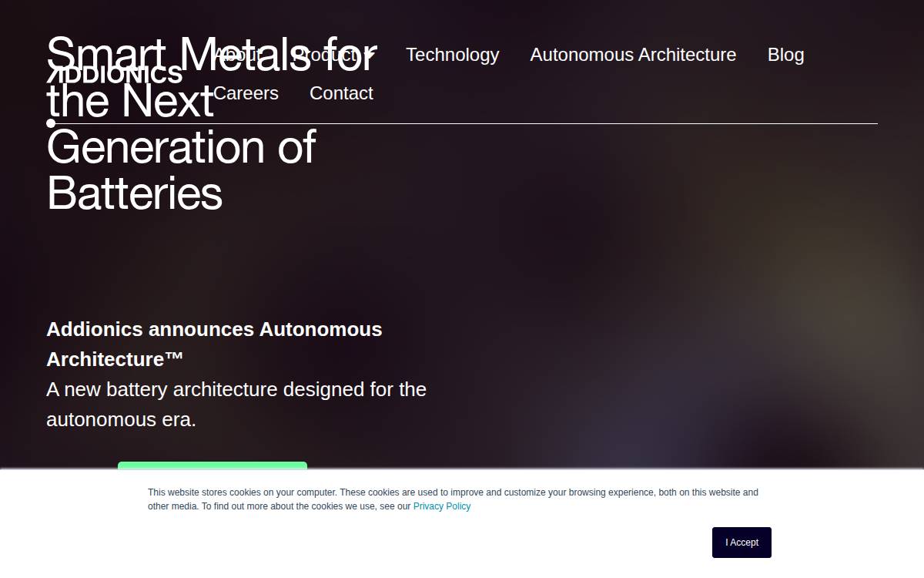Open the About menu item
This screenshot has height=578, width=924.
237,55
